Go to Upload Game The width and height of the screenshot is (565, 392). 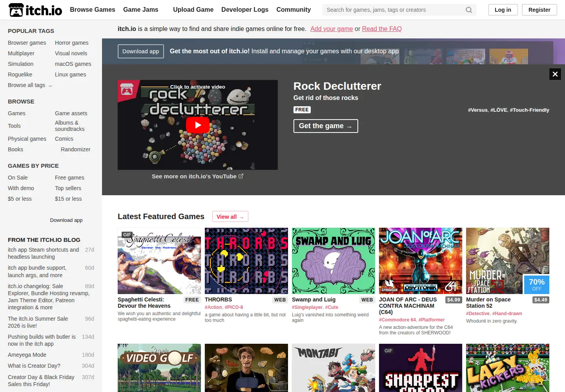(193, 10)
